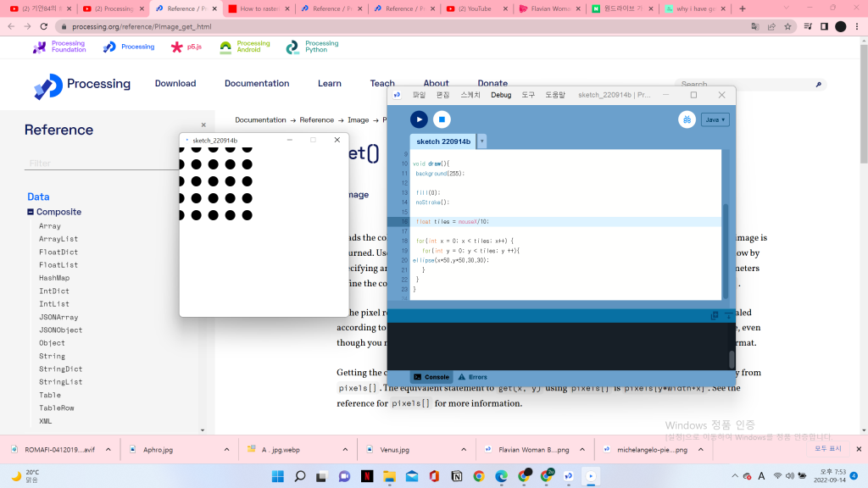Screen dimensions: 868x488
Task: Expand options for ROMAFI-0412019 avif download
Action: coord(108,450)
